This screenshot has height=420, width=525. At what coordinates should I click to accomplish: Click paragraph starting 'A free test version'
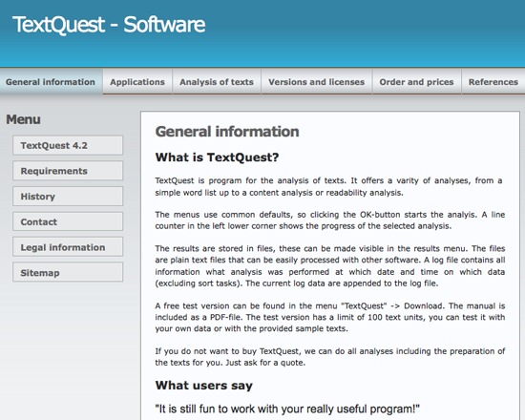(x=330, y=317)
